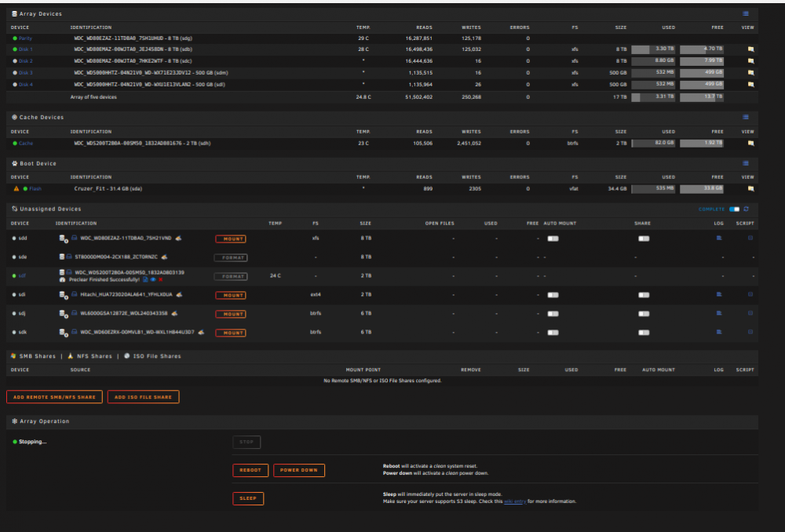Mount the Hitachi sdi drive

point(231,295)
